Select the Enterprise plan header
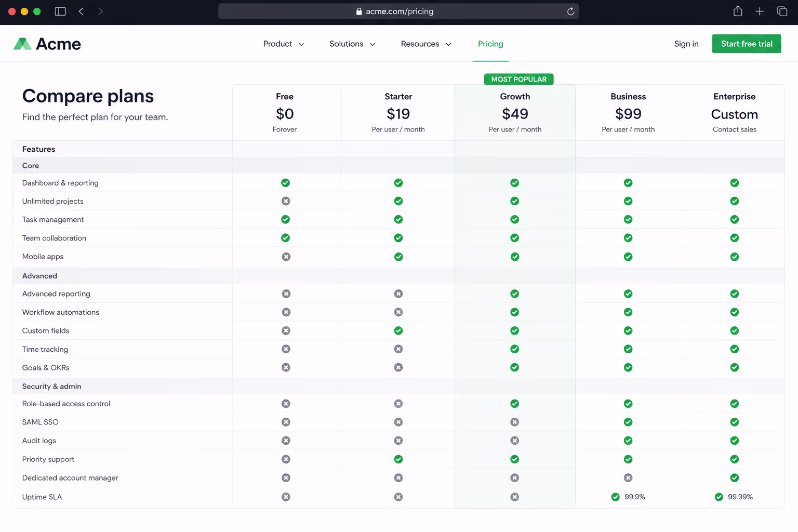Screen dimensions: 798x532 pyautogui.click(x=735, y=97)
